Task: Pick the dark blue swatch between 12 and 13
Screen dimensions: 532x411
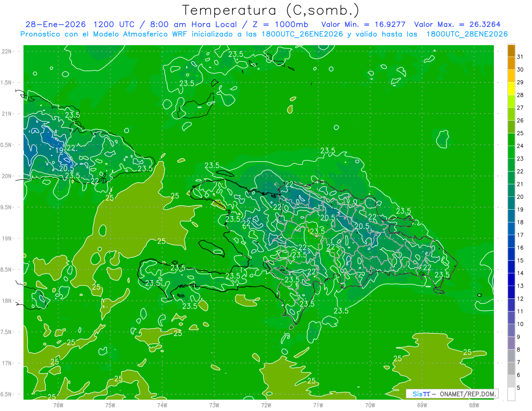Action: point(511,293)
